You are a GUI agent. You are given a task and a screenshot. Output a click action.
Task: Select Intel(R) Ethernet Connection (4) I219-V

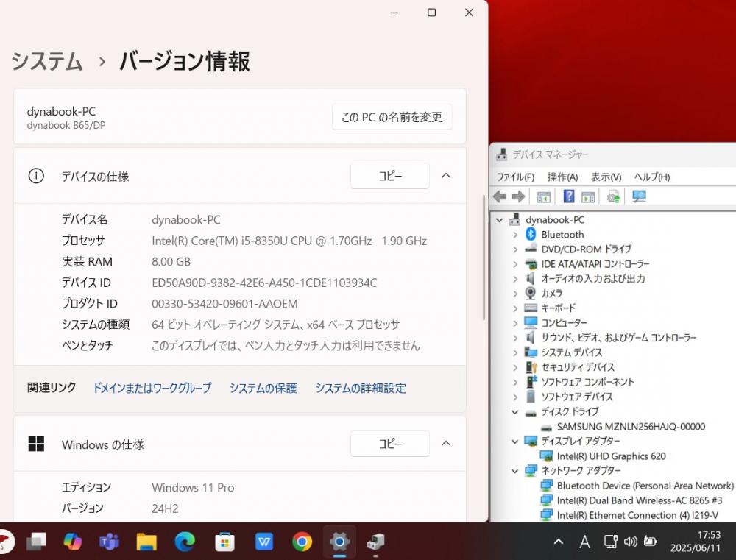coord(637,515)
